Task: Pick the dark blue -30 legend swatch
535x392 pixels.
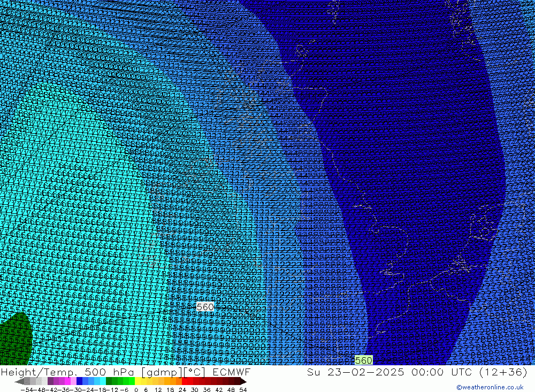Action: click(x=80, y=381)
